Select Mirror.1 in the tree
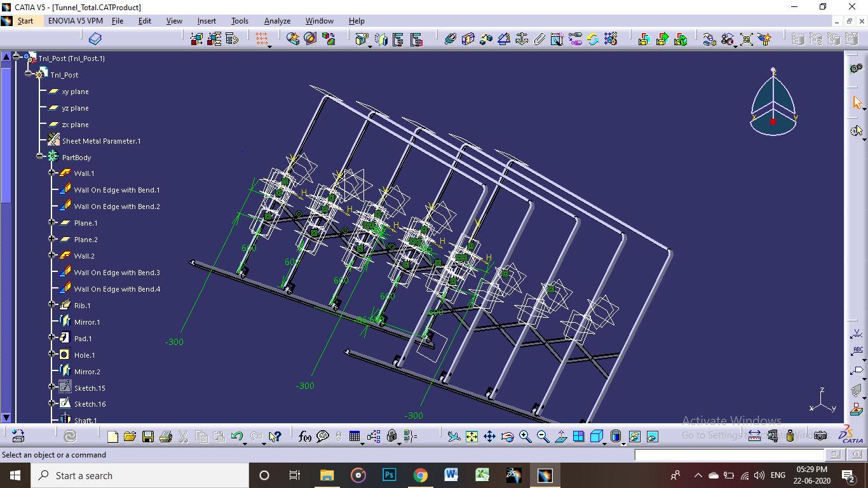 87,322
